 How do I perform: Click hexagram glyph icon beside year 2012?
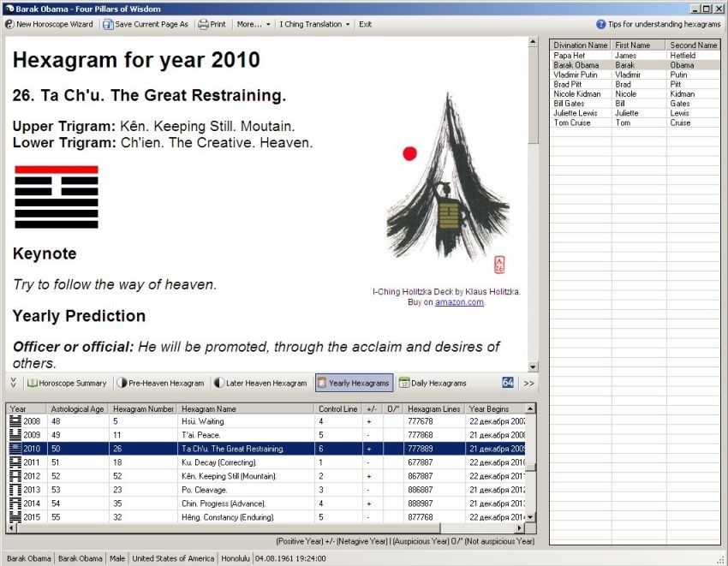(15, 476)
